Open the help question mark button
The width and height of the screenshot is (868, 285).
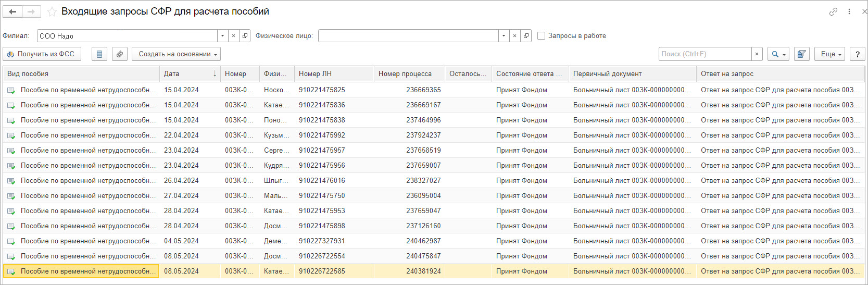(x=857, y=54)
